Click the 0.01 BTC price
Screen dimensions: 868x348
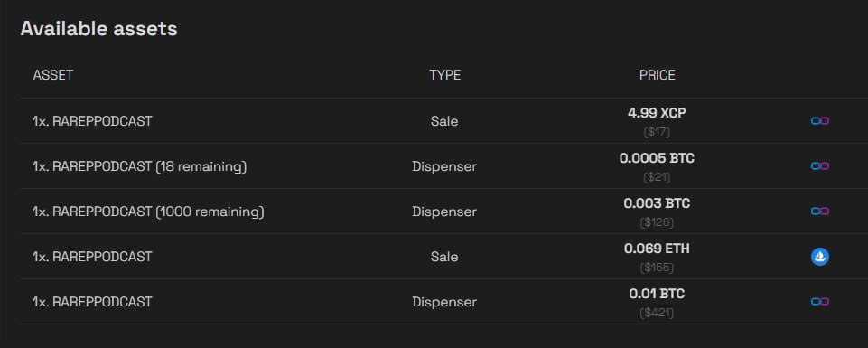(x=657, y=294)
